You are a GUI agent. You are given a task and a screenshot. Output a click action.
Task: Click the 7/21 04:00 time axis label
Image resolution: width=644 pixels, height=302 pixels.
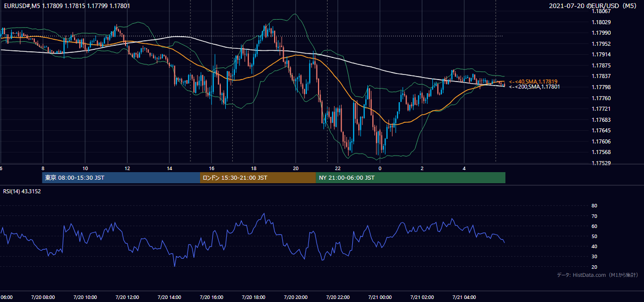pyautogui.click(x=464, y=297)
